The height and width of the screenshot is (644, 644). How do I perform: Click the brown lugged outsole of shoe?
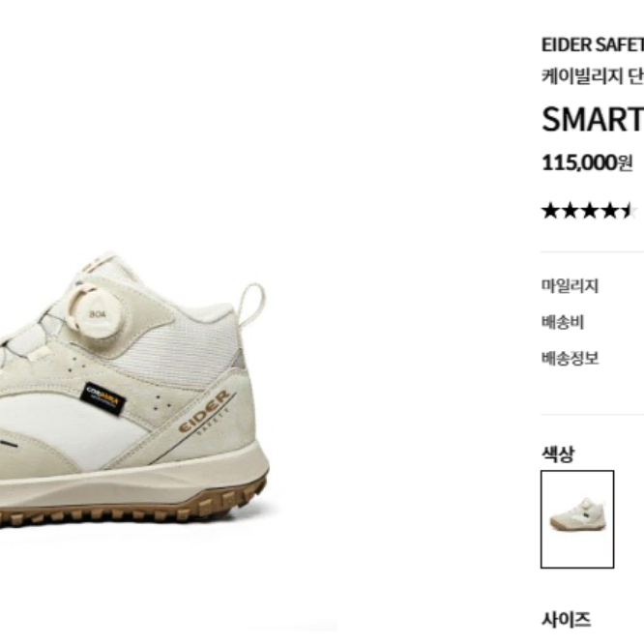pos(133,506)
